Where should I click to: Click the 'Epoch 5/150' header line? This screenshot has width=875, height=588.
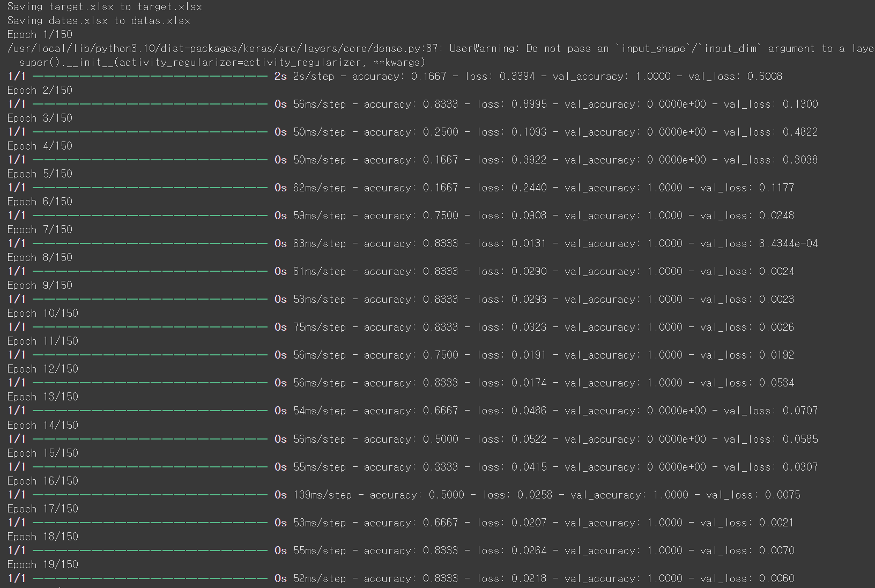[40, 174]
